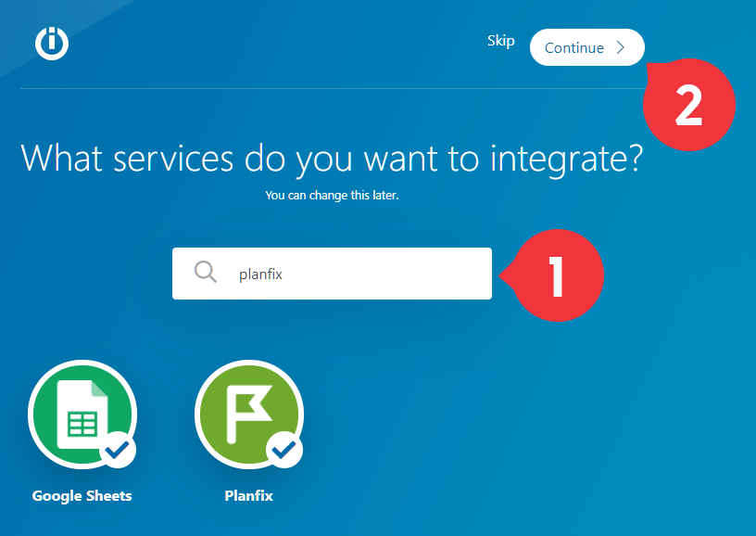Click the Continue button
756x536 pixels.
[586, 47]
